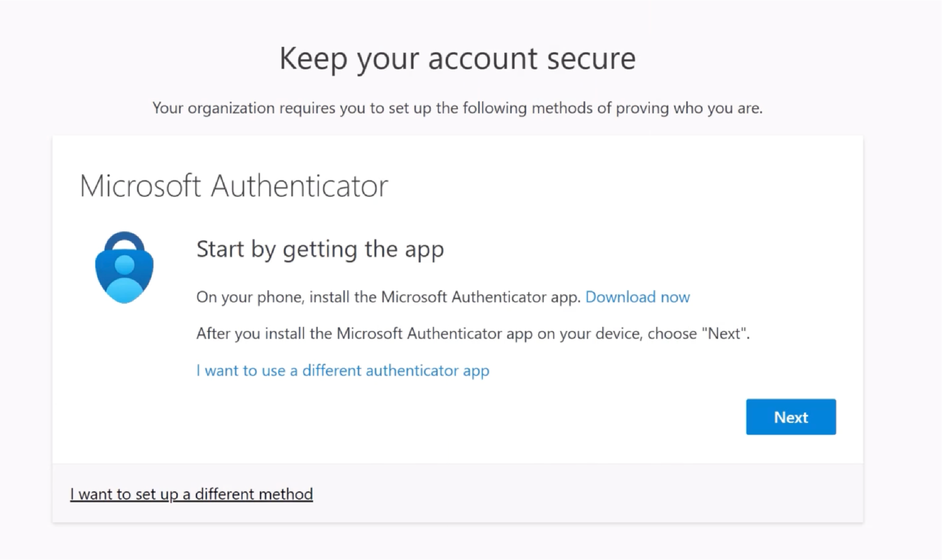The image size is (942, 560).
Task: Click the 'Microsoft Authenticator' card title
Action: (234, 186)
